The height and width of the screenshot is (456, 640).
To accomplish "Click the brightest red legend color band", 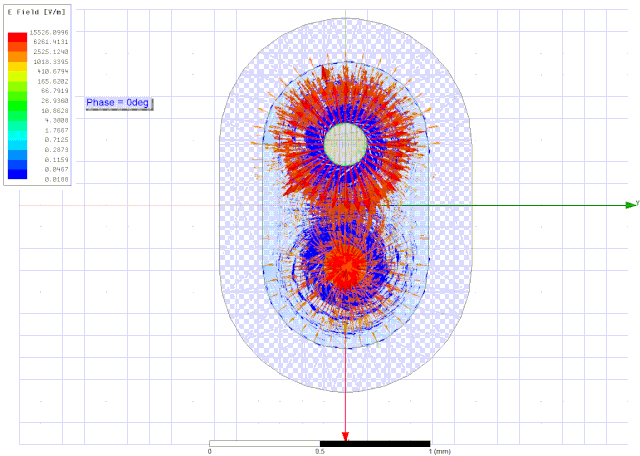I will tap(18, 38).
